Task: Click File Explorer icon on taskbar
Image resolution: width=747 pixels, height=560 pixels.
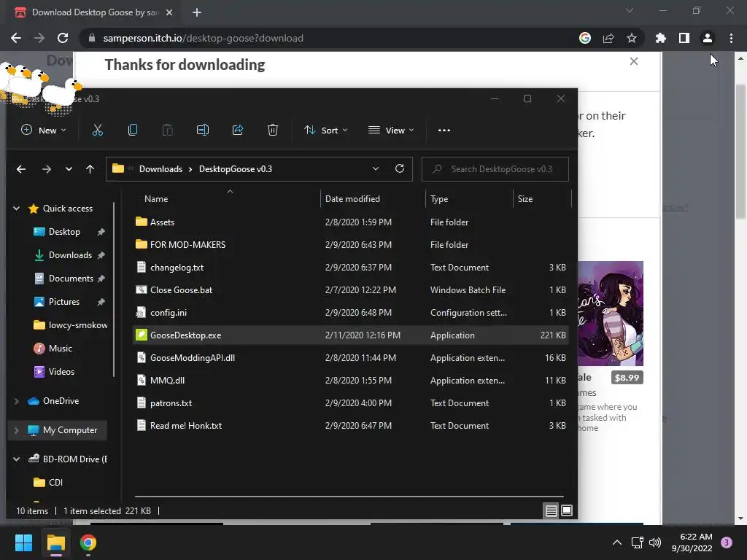Action: (56, 542)
